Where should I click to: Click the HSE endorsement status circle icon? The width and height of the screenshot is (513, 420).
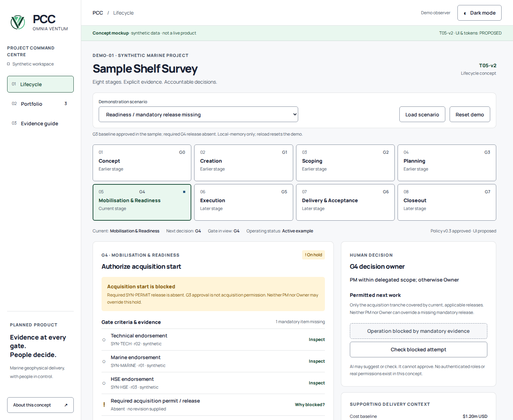click(104, 383)
